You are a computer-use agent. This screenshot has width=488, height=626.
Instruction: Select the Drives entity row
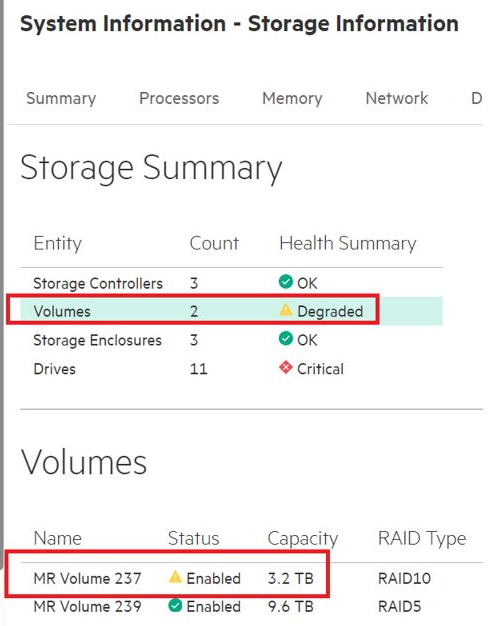pyautogui.click(x=232, y=368)
